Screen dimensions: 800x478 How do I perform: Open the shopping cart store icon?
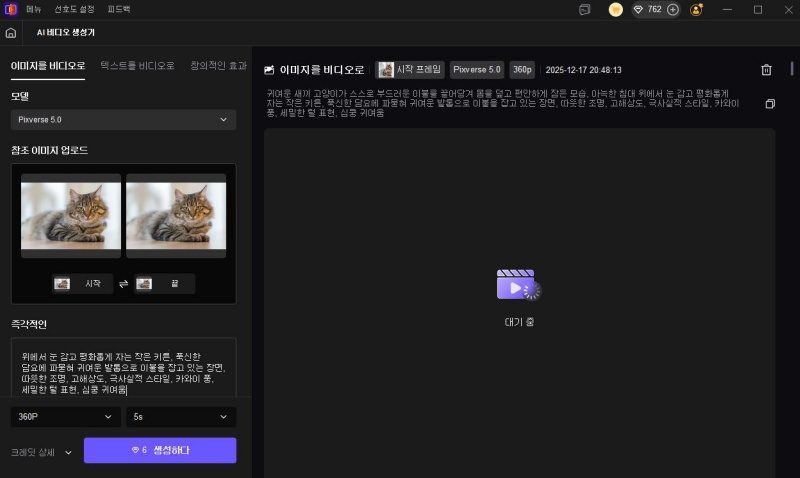point(616,9)
